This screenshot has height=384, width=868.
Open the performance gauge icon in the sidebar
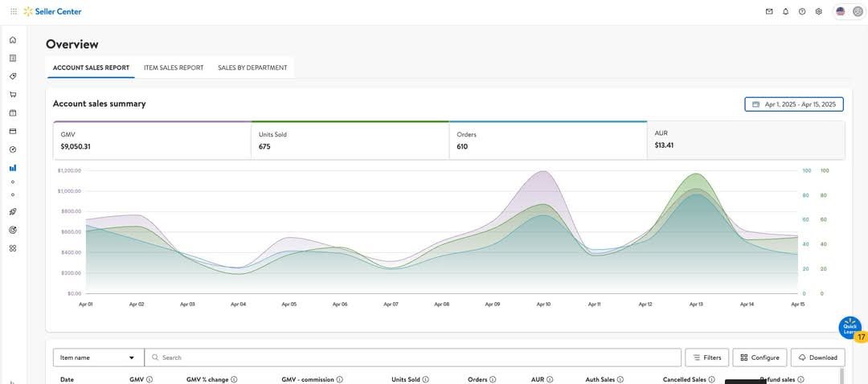[x=14, y=149]
